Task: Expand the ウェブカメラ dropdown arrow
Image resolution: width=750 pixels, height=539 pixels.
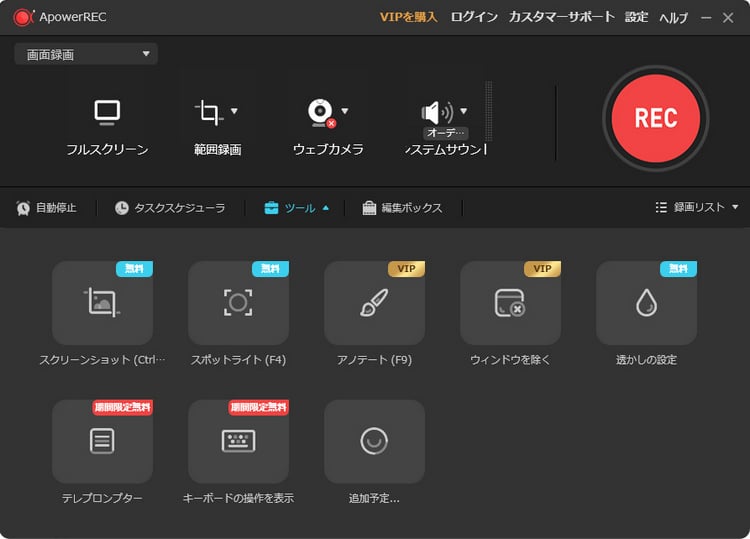Action: [x=345, y=111]
